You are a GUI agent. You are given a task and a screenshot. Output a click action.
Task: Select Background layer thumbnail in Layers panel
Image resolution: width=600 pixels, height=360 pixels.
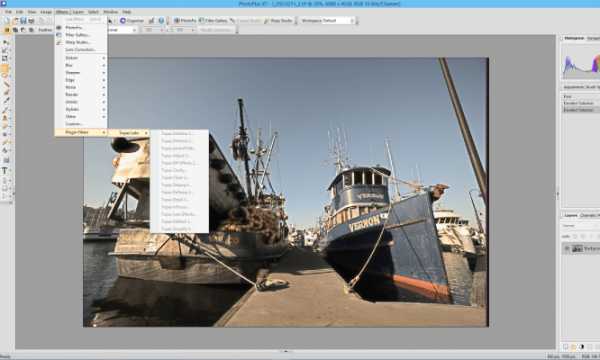pyautogui.click(x=577, y=249)
